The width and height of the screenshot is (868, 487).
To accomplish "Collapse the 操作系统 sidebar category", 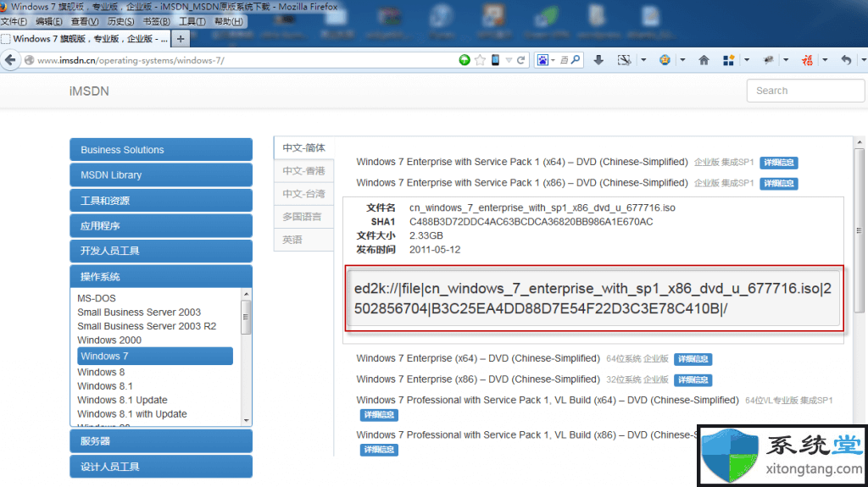I will (x=161, y=276).
